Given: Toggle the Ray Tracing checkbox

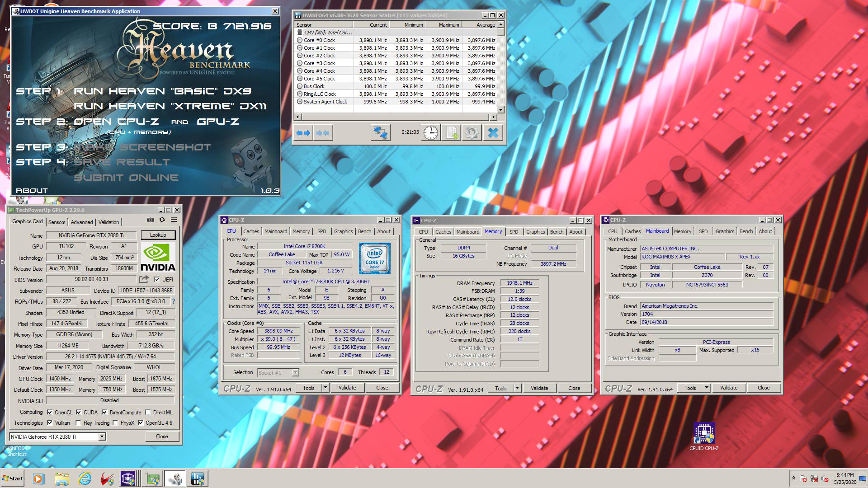Looking at the screenshot, I should [79, 422].
